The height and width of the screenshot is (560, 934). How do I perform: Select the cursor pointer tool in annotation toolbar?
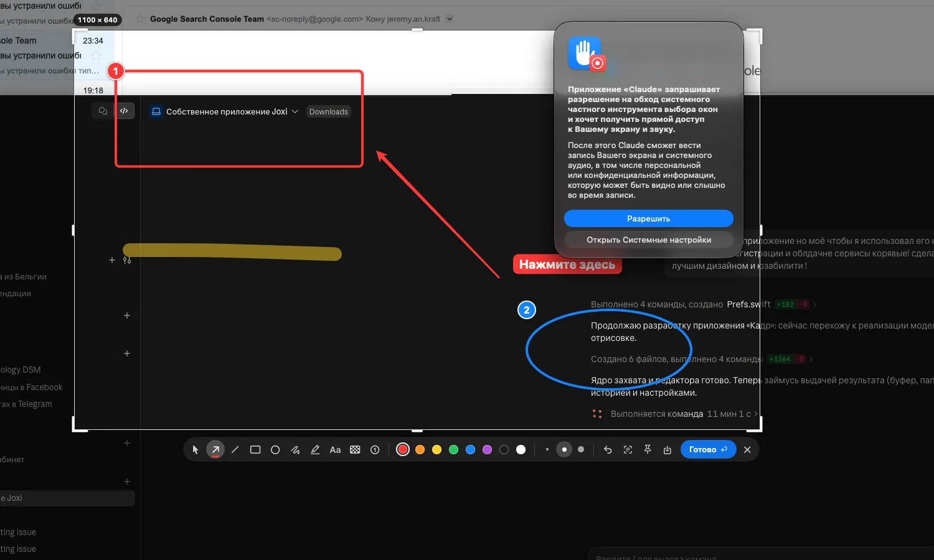coord(196,450)
